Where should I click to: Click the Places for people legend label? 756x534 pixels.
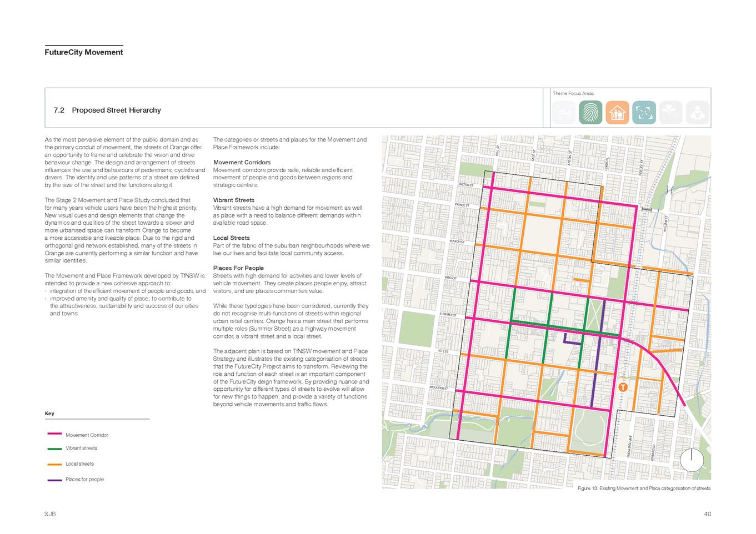[84, 480]
